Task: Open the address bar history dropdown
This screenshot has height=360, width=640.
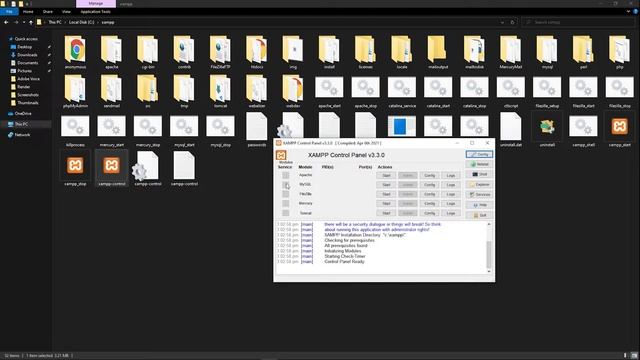Action: [x=502, y=22]
